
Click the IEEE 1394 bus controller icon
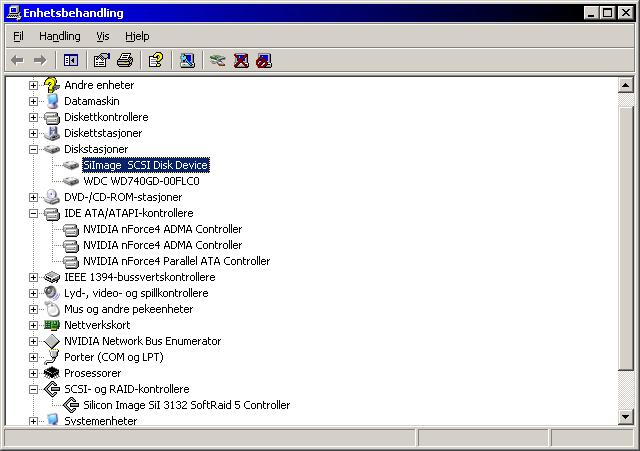coord(52,277)
